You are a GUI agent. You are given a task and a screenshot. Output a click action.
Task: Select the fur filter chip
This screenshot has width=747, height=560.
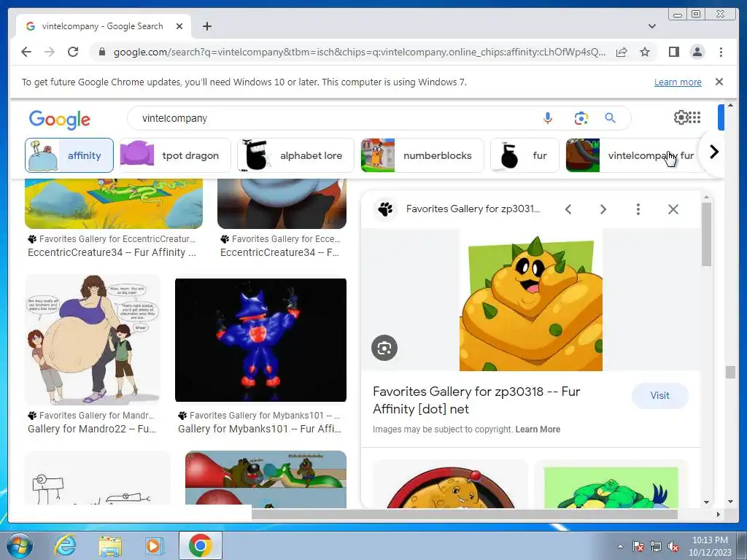(x=525, y=155)
